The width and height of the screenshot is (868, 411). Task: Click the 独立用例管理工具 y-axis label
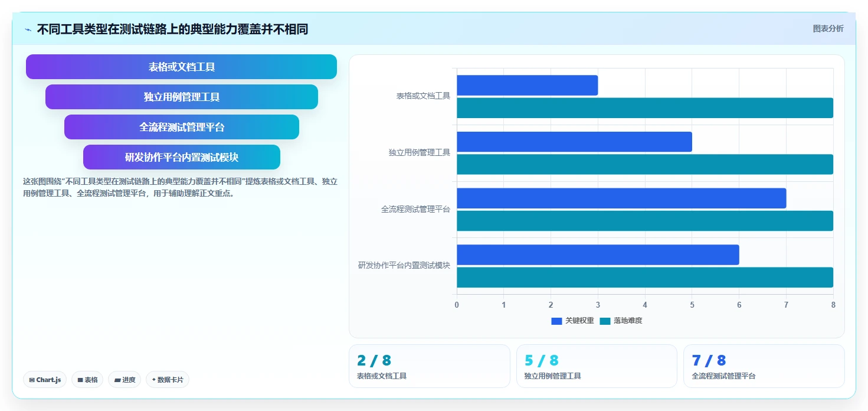(x=420, y=153)
